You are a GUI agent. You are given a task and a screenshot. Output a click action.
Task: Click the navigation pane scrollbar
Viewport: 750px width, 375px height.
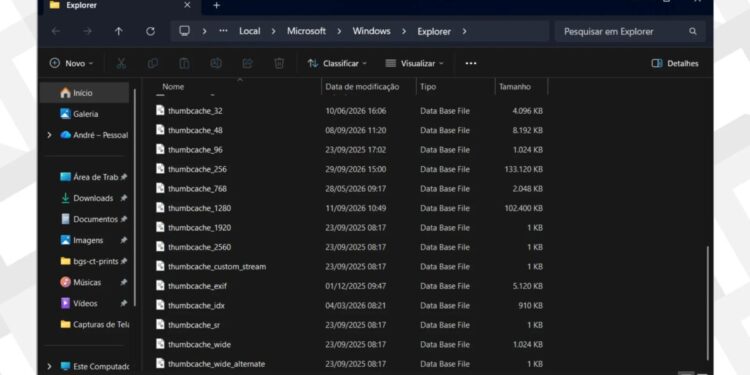[x=135, y=197]
